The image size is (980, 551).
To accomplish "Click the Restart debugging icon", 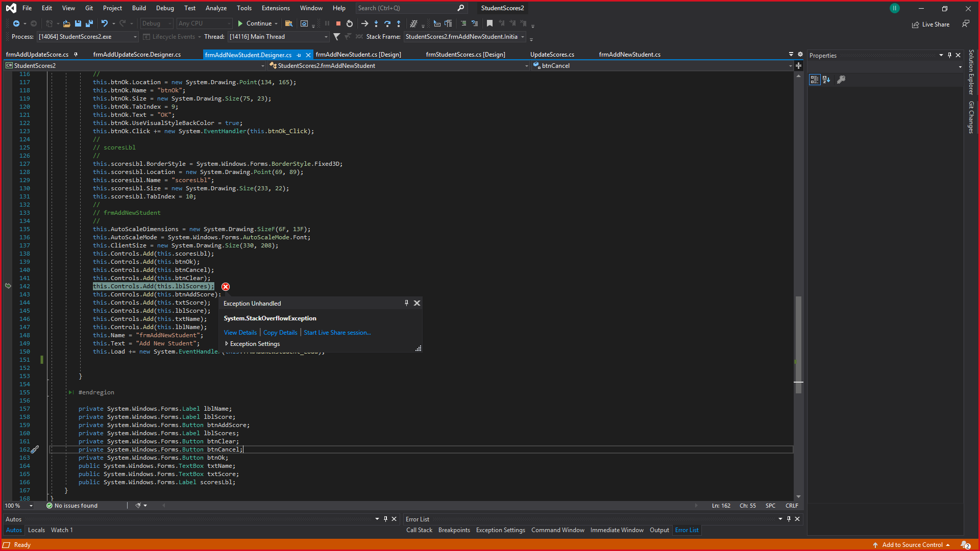I will coord(350,23).
